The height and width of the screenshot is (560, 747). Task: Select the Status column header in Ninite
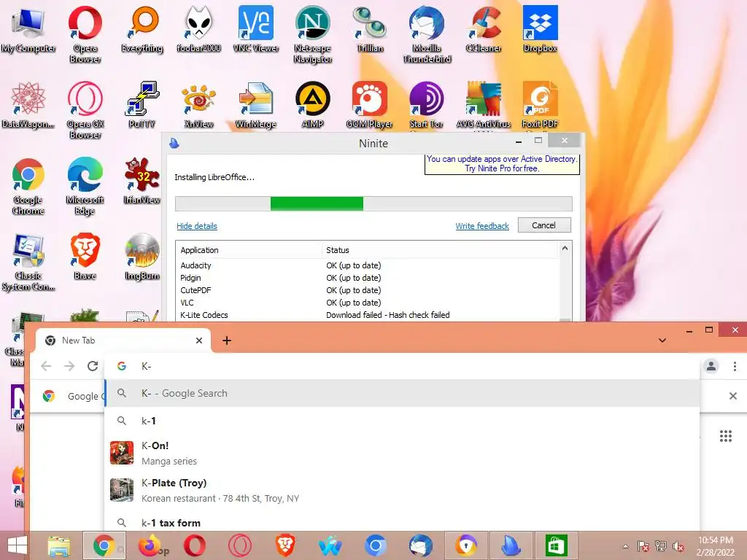440,250
